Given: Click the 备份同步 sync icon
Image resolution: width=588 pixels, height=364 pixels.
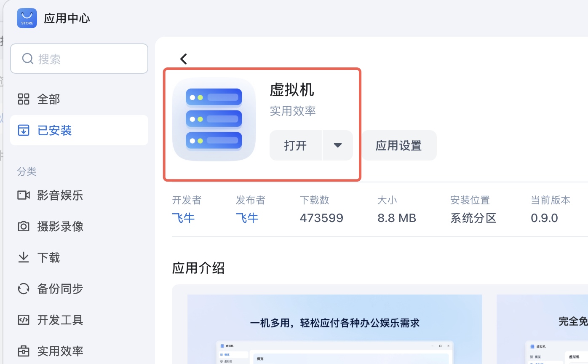Looking at the screenshot, I should [24, 289].
